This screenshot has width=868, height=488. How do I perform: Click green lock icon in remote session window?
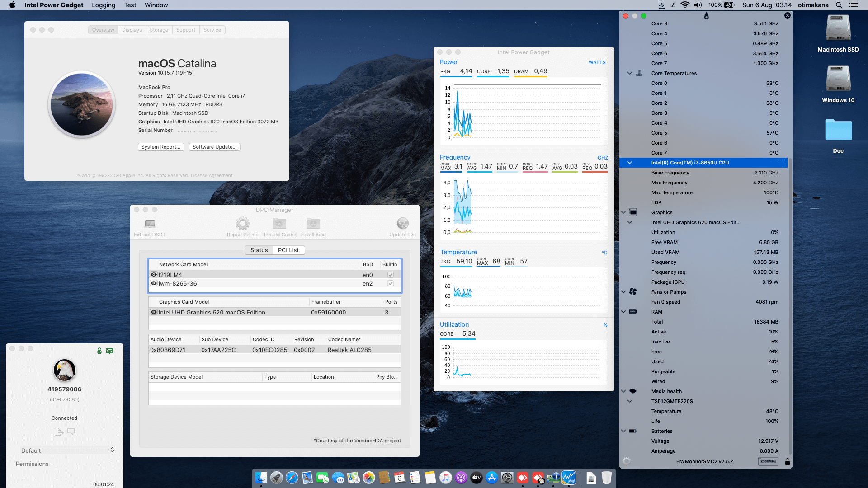pos(99,351)
